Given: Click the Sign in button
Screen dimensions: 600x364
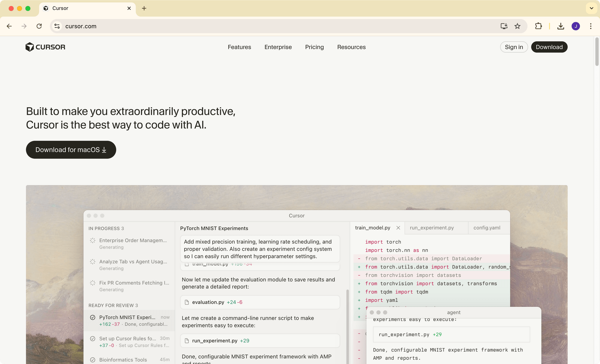Looking at the screenshot, I should point(514,47).
